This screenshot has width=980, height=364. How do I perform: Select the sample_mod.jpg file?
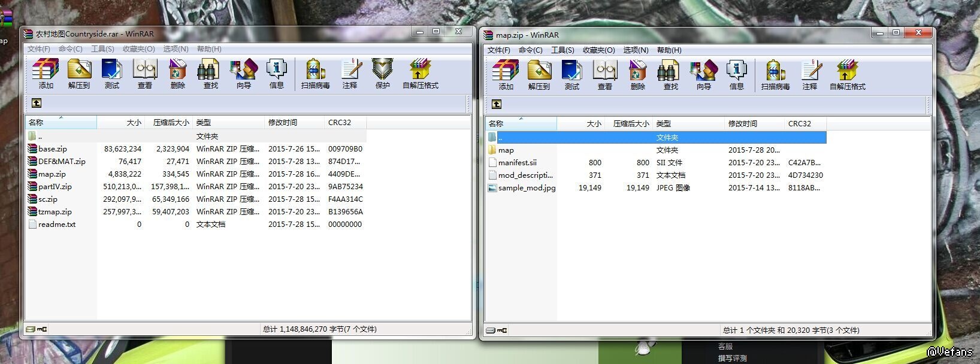pyautogui.click(x=527, y=188)
